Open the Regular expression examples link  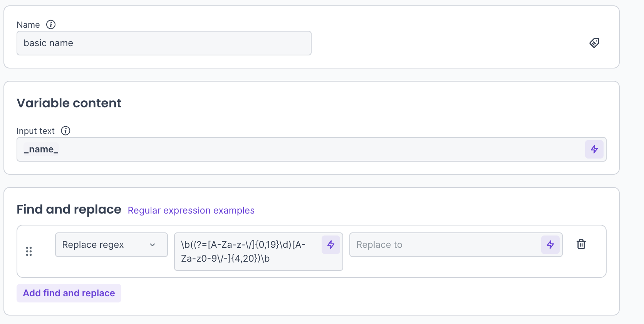click(191, 210)
